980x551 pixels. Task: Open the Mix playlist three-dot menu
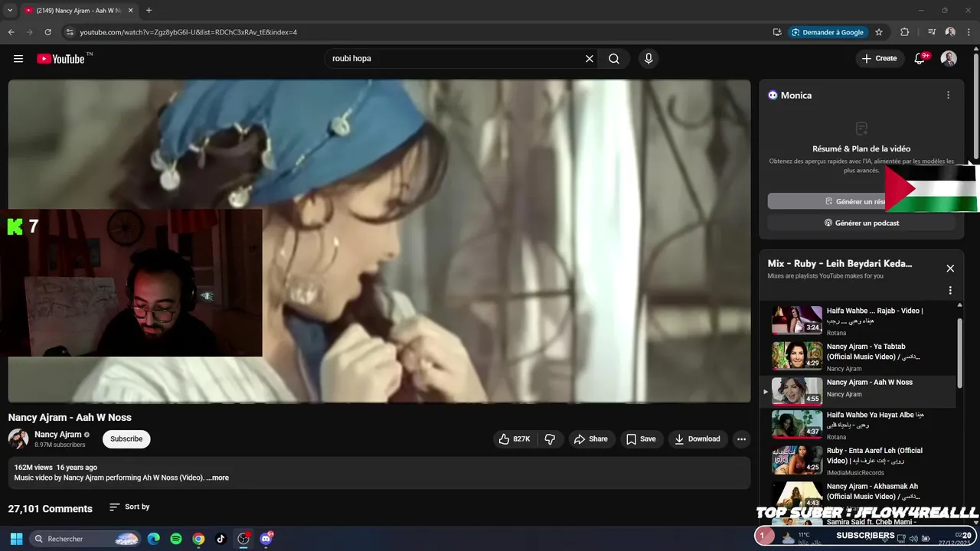pyautogui.click(x=950, y=291)
